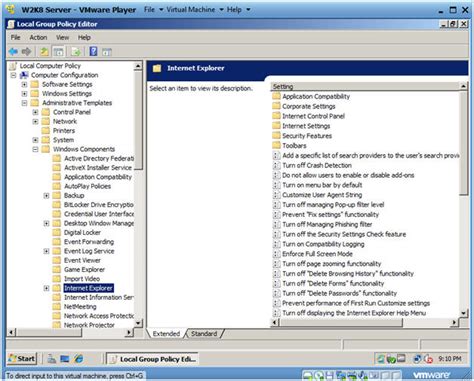Open the View menu
The width and height of the screenshot is (474, 381).
62,37
